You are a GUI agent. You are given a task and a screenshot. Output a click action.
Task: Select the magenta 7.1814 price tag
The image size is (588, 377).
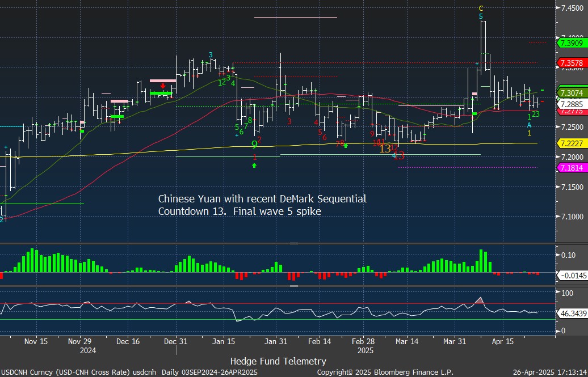click(572, 167)
